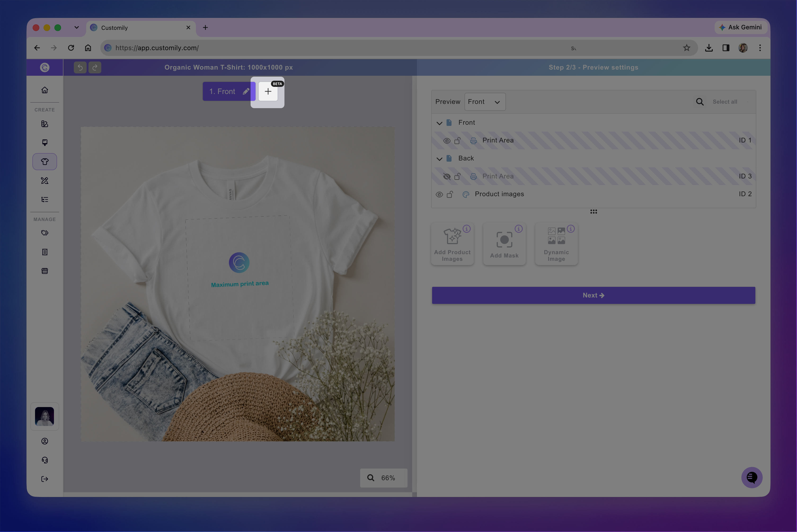This screenshot has height=532, width=797.
Task: Open a new browser tab
Action: point(205,27)
